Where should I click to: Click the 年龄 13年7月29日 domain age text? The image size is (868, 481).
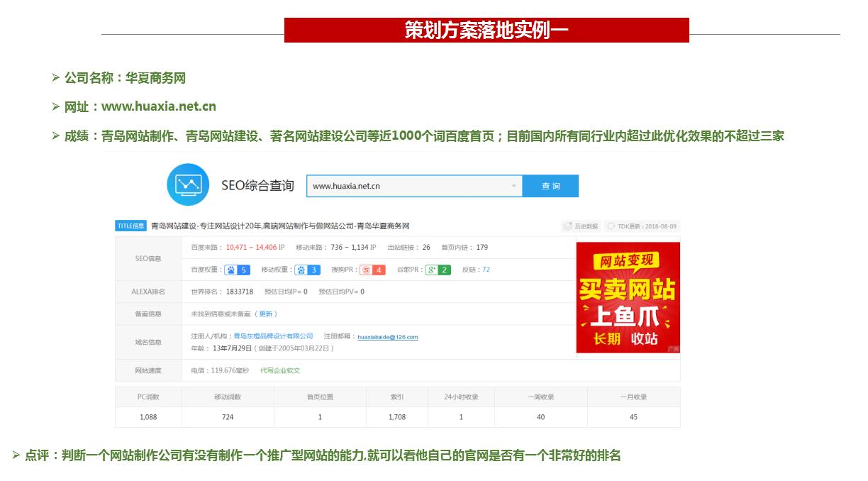coord(262,348)
